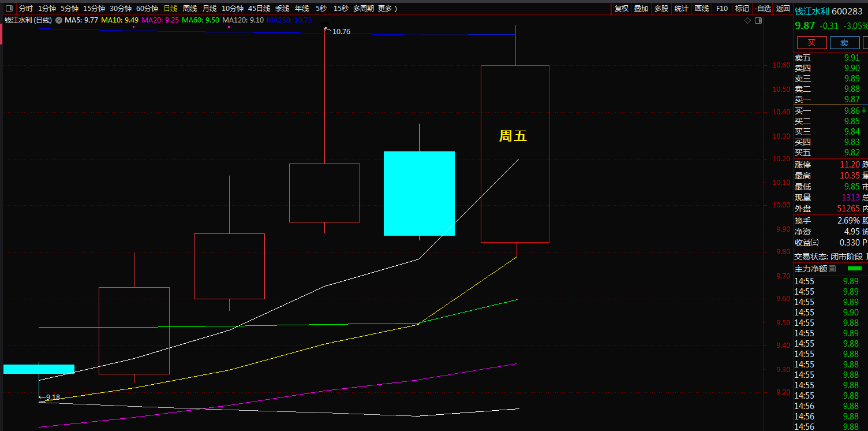Click the 最低 value 9.85
The image size is (868, 431).
852,187
